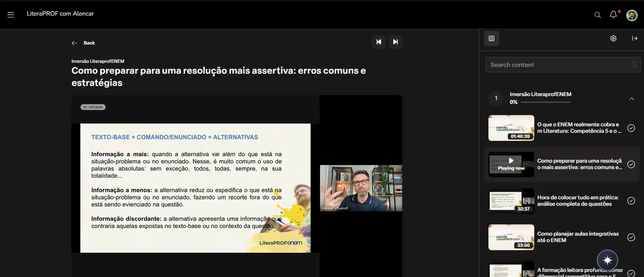This screenshot has height=277, width=644.
Task: Toggle completion for 'Como preparar para uma resolução'
Action: point(631,164)
